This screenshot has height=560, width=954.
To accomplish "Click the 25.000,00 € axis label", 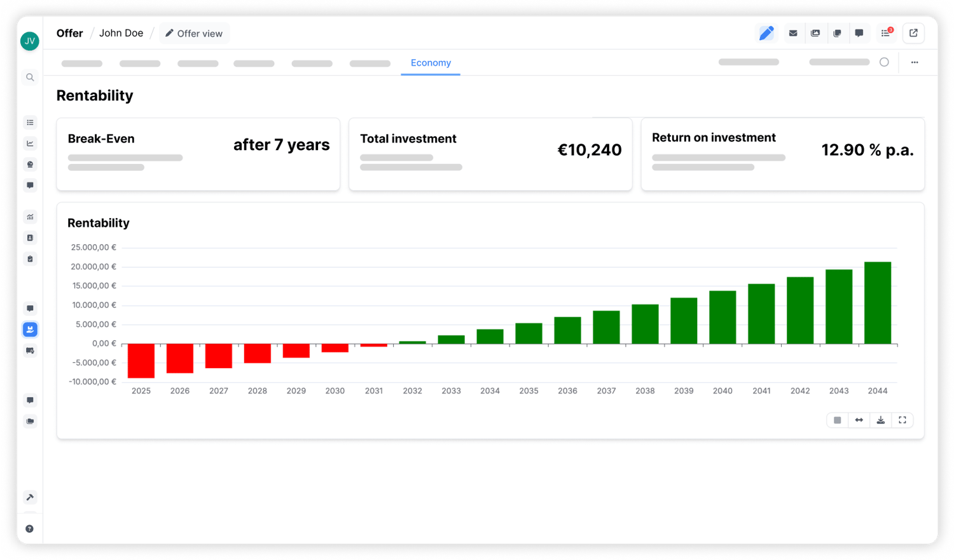I will 93,247.
